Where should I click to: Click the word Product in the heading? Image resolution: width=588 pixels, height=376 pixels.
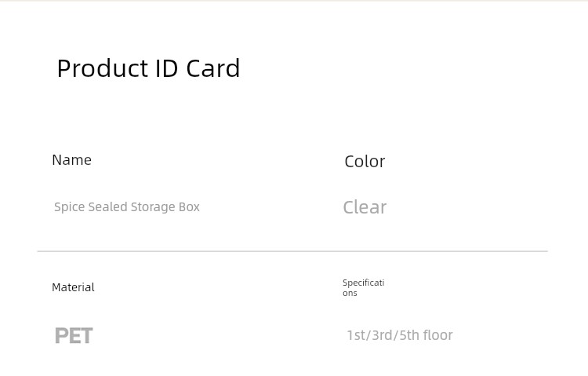click(x=103, y=69)
